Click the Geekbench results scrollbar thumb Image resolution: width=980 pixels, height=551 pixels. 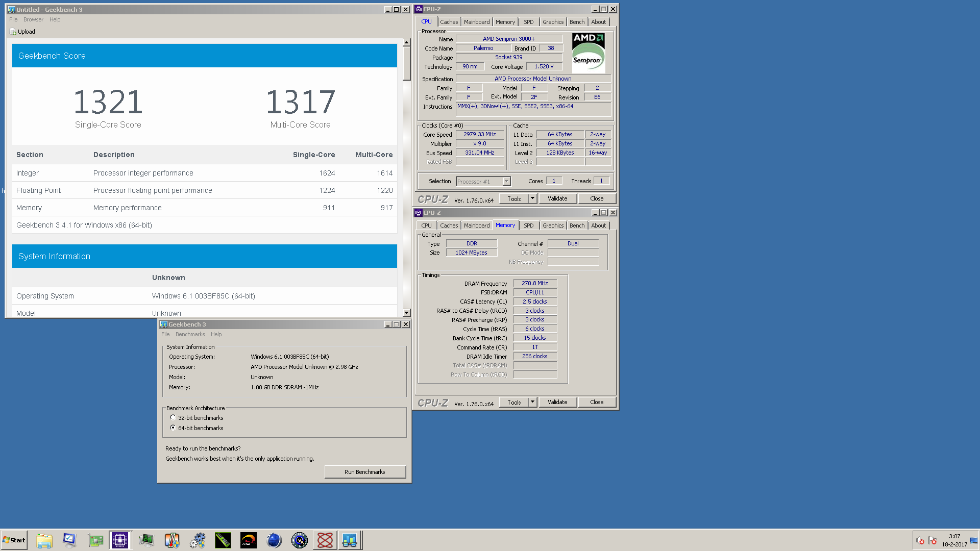tap(406, 64)
